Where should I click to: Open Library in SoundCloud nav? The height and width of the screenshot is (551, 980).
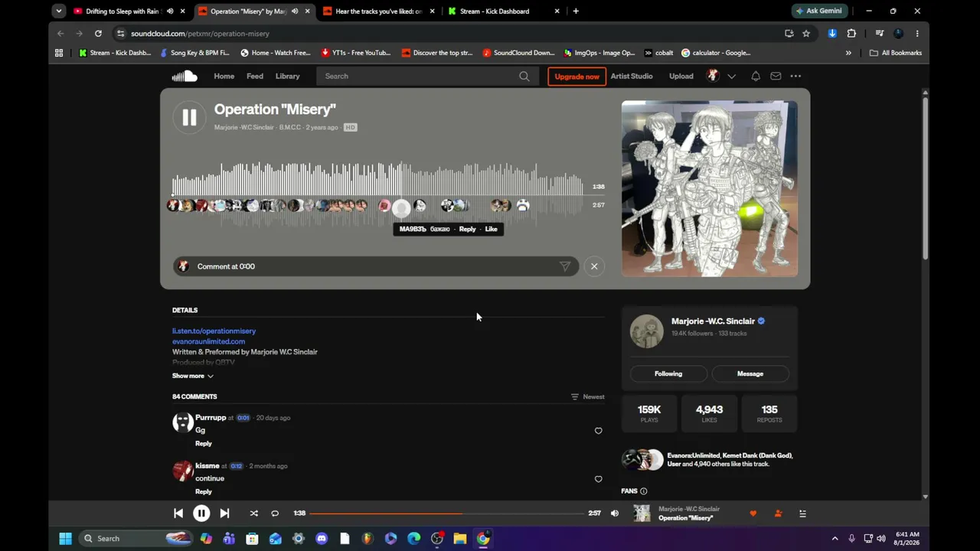tap(288, 76)
